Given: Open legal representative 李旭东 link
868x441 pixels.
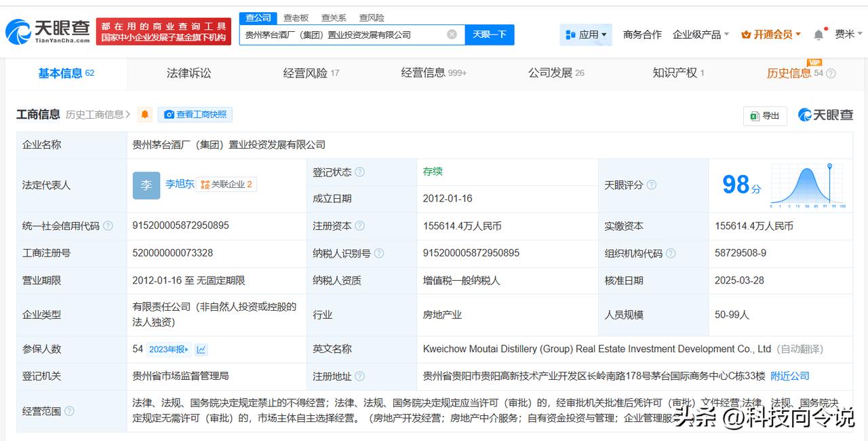Looking at the screenshot, I should 180,184.
